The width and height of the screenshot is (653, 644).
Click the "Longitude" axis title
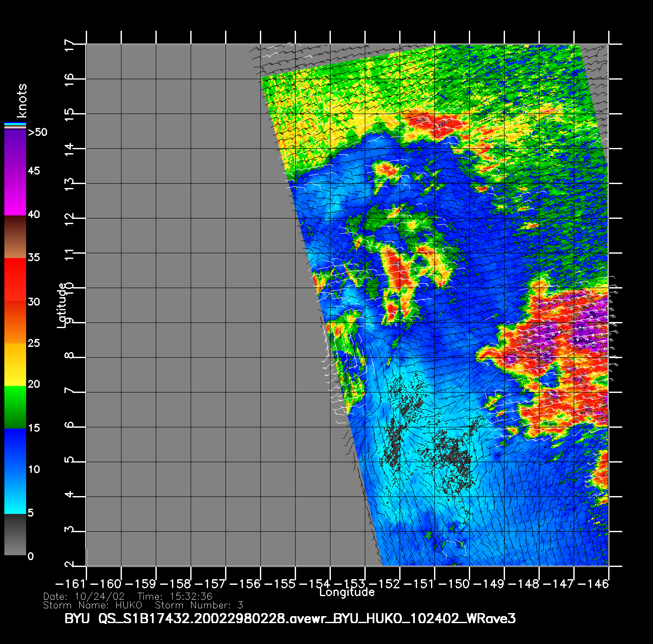(x=347, y=592)
